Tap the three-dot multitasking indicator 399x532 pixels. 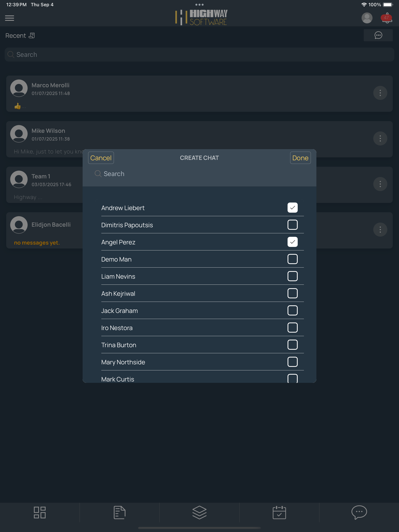tap(199, 4)
